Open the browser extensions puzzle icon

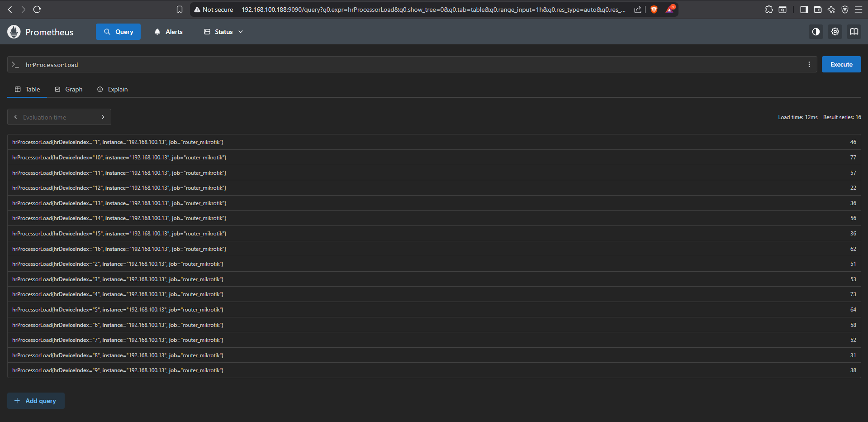[769, 10]
